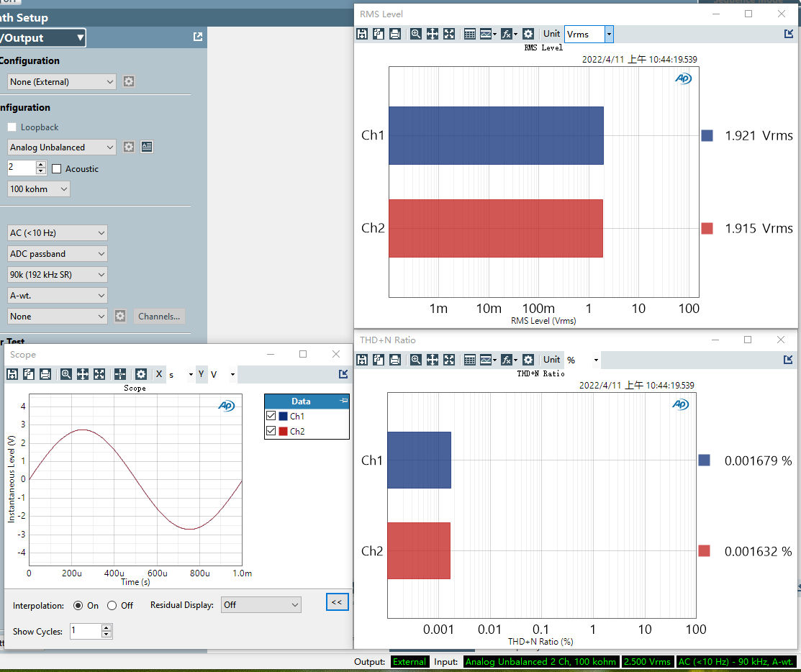This screenshot has width=801, height=672.
Task: Click the Show Cycles number field
Action: click(x=86, y=632)
